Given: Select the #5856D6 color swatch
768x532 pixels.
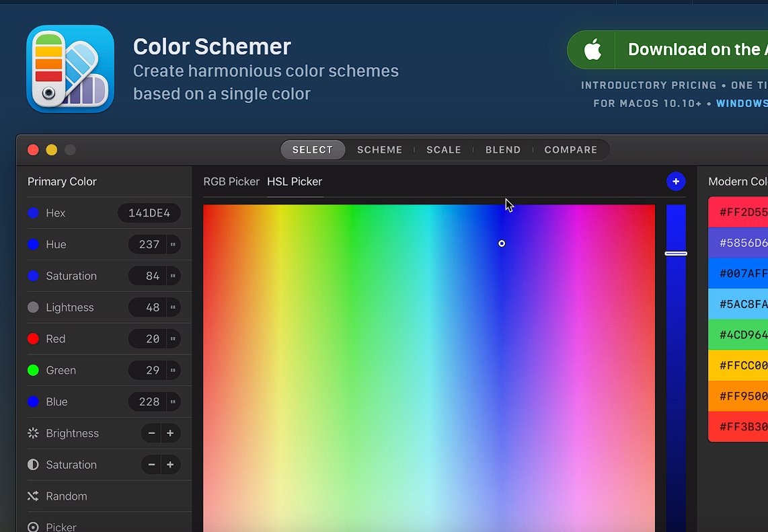Looking at the screenshot, I should pos(738,243).
